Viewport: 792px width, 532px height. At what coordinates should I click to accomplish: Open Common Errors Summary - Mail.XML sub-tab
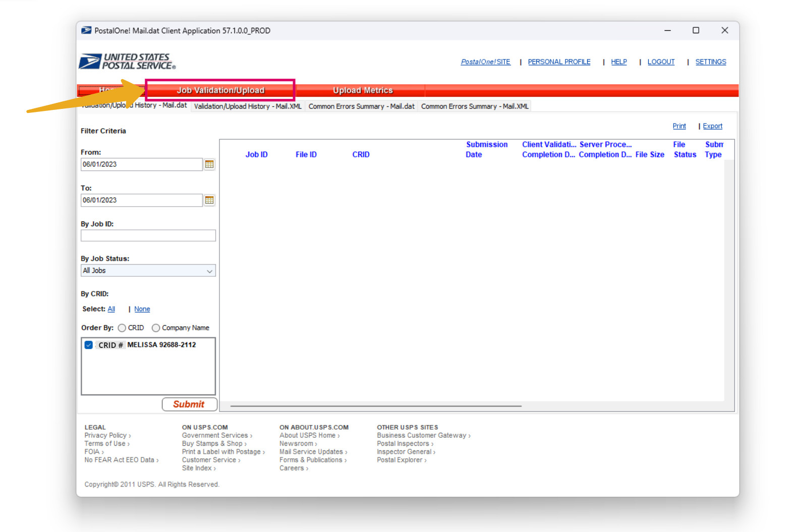click(475, 106)
